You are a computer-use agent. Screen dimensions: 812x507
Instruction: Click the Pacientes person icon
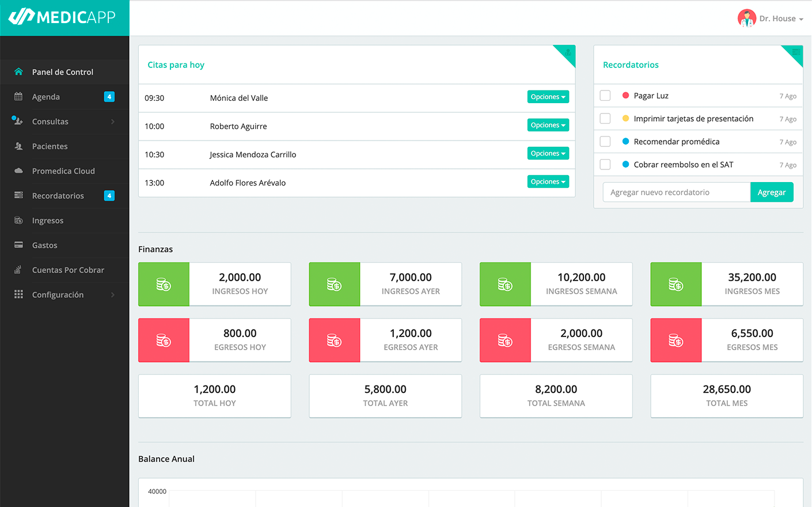pos(18,146)
